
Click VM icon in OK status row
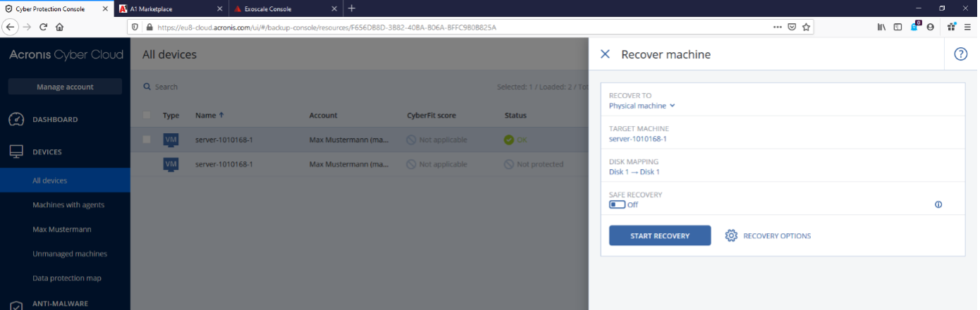click(x=171, y=139)
